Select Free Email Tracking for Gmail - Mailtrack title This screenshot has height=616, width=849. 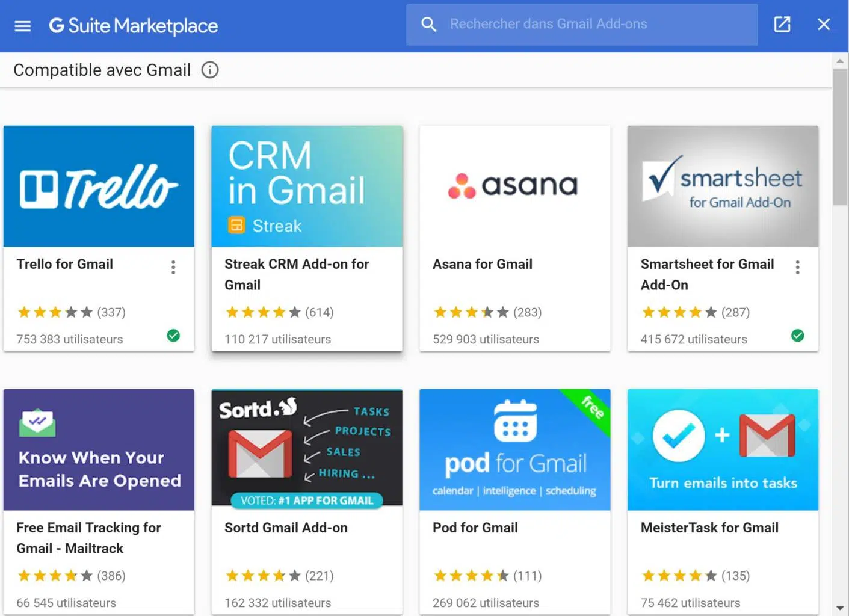pos(88,538)
